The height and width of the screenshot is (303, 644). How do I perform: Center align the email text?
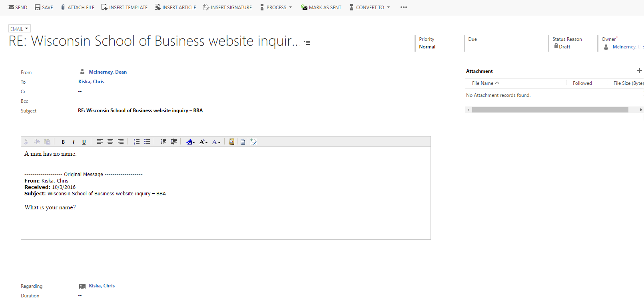(x=110, y=142)
